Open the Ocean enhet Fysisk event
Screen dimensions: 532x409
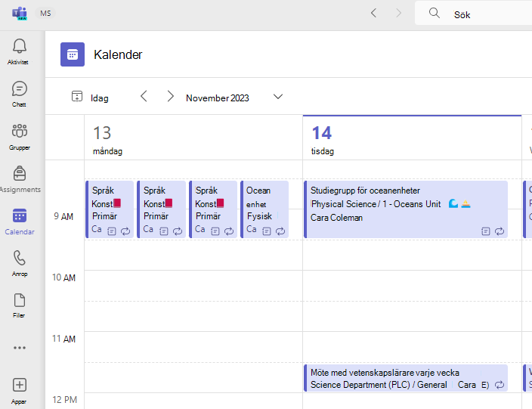[264, 209]
